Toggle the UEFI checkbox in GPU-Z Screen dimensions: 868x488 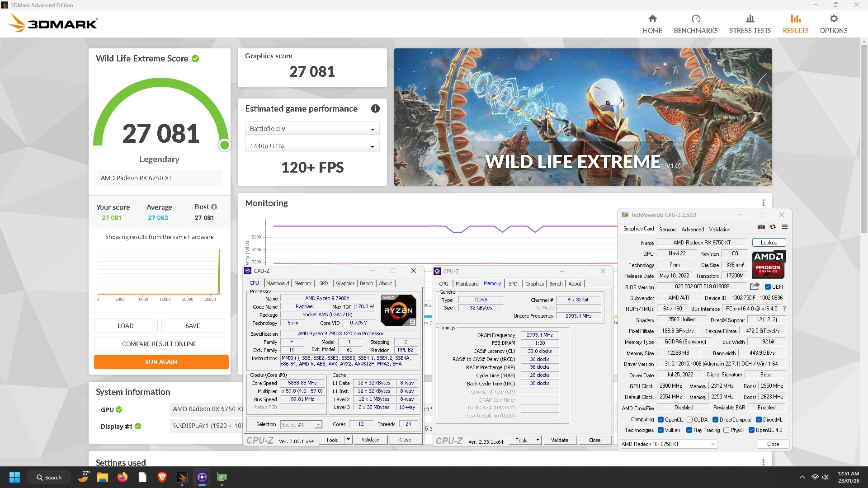(768, 286)
